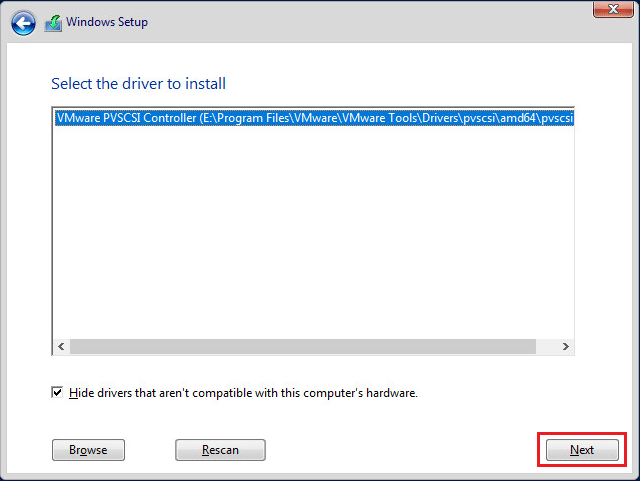Click the Browse button
This screenshot has height=481, width=640.
(88, 450)
